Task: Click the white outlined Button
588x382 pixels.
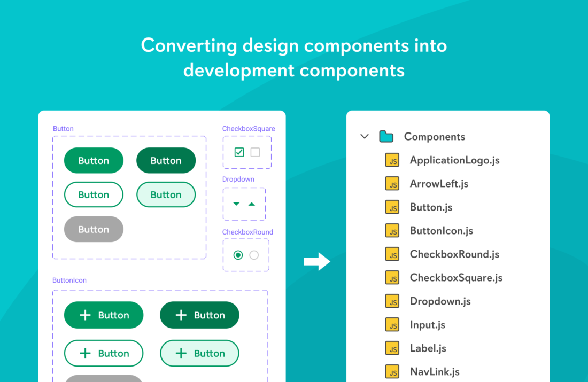Action: [94, 194]
